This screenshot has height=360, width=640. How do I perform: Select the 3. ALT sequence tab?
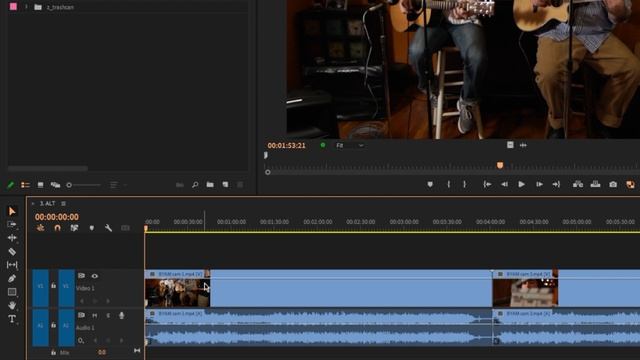tap(47, 203)
